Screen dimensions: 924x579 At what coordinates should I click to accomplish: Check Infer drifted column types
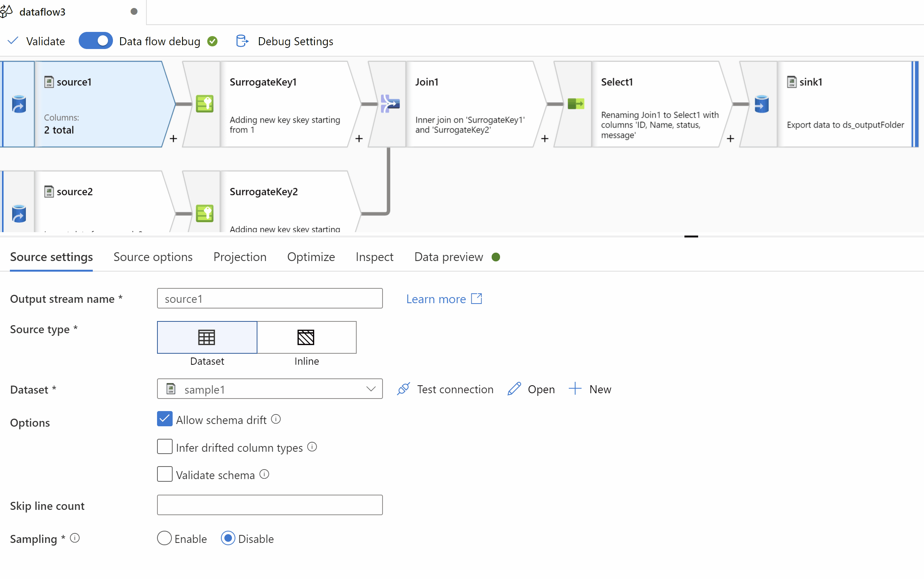click(x=165, y=446)
